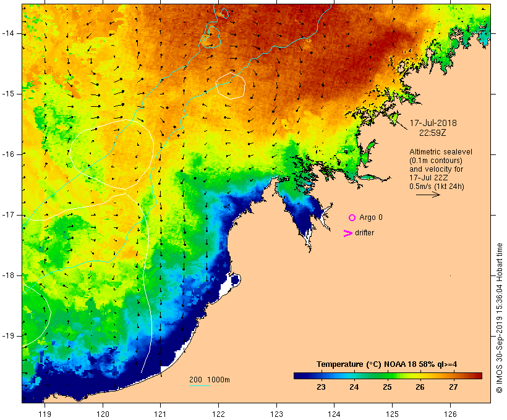Screen dimensions: 507x420
Task: Click the -18 latitude axis label
Action: pyautogui.click(x=8, y=275)
